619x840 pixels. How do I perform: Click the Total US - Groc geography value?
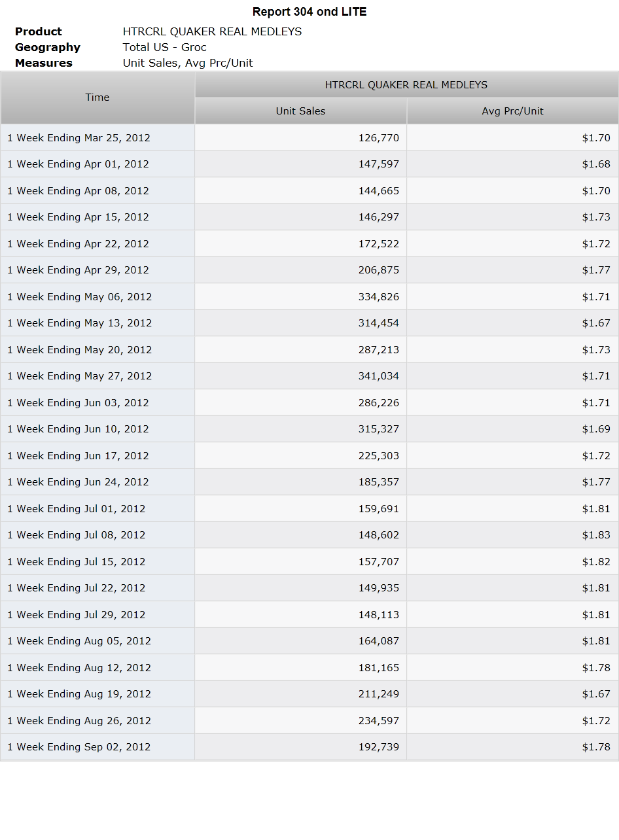(165, 47)
